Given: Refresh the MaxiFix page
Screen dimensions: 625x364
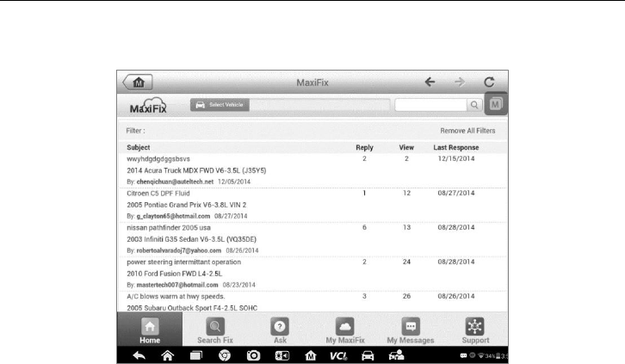Looking at the screenshot, I should [x=489, y=82].
